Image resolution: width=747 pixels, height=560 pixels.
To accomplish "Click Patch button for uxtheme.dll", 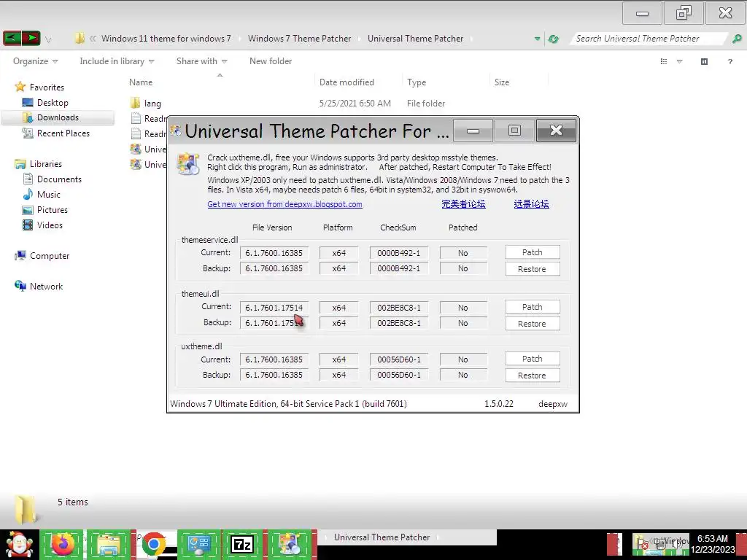I will (x=532, y=359).
